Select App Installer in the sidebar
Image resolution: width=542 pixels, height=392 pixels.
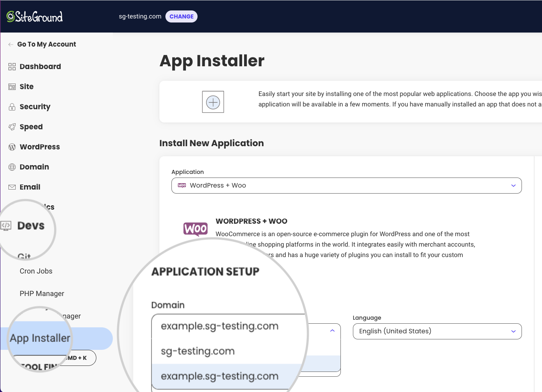click(40, 338)
